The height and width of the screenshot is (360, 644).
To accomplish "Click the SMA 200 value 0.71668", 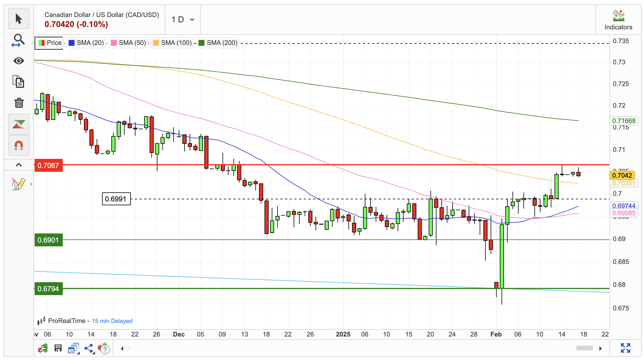I will point(624,121).
